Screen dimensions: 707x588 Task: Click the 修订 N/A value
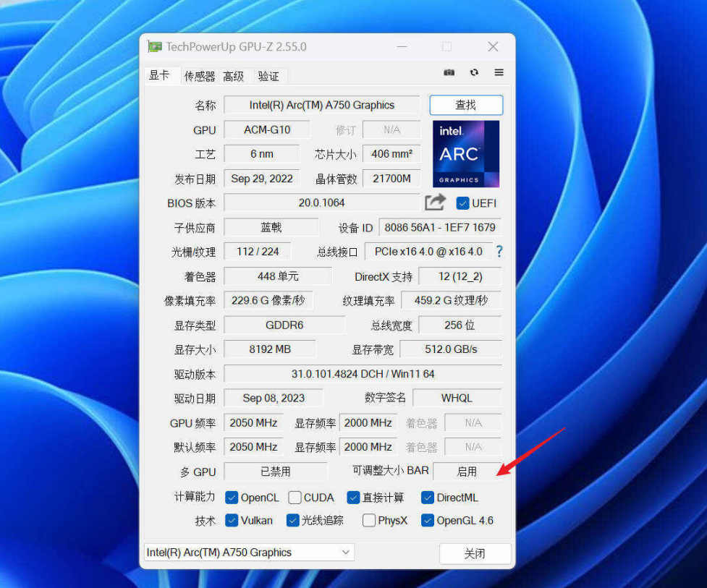(x=391, y=129)
